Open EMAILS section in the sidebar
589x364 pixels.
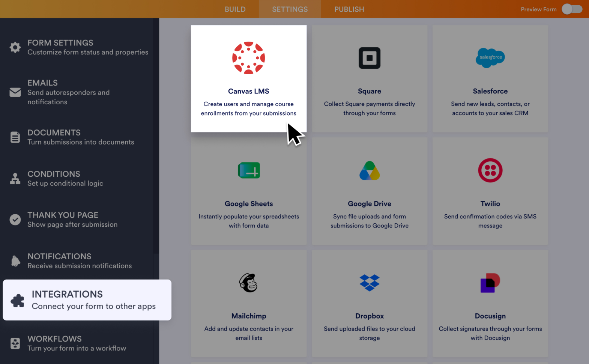(x=42, y=83)
